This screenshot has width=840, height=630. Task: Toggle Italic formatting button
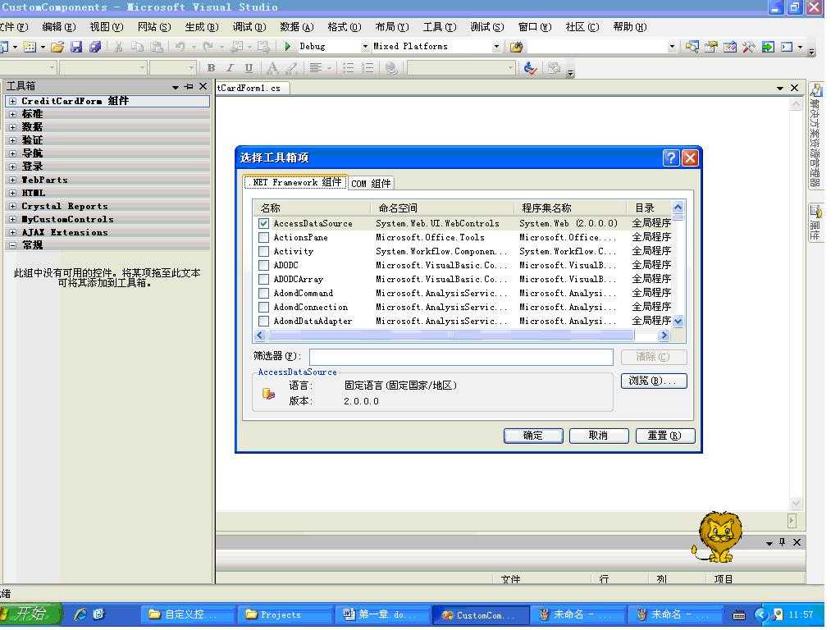pyautogui.click(x=230, y=68)
